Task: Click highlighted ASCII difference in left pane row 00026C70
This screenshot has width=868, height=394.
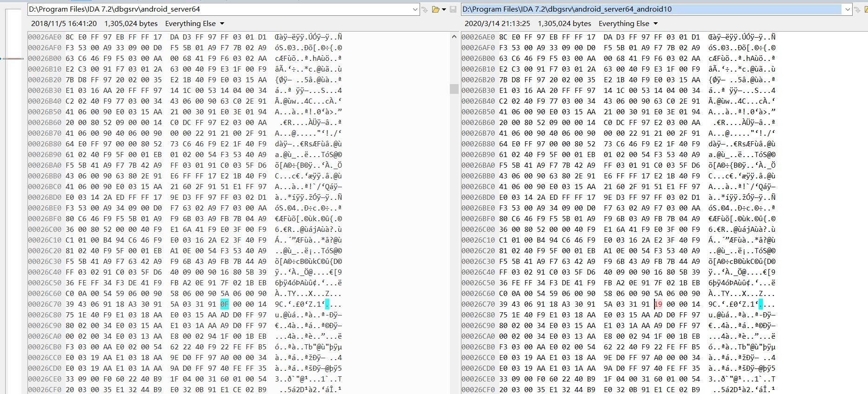Action: [x=327, y=304]
